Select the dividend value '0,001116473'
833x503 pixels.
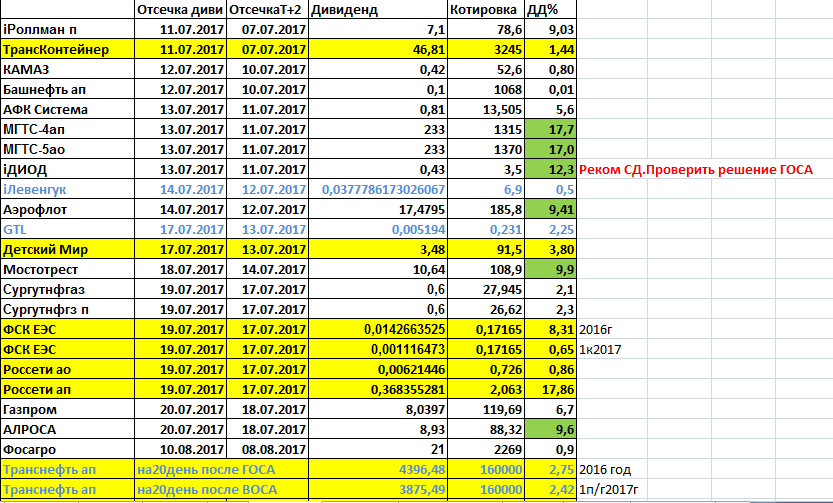coord(378,349)
